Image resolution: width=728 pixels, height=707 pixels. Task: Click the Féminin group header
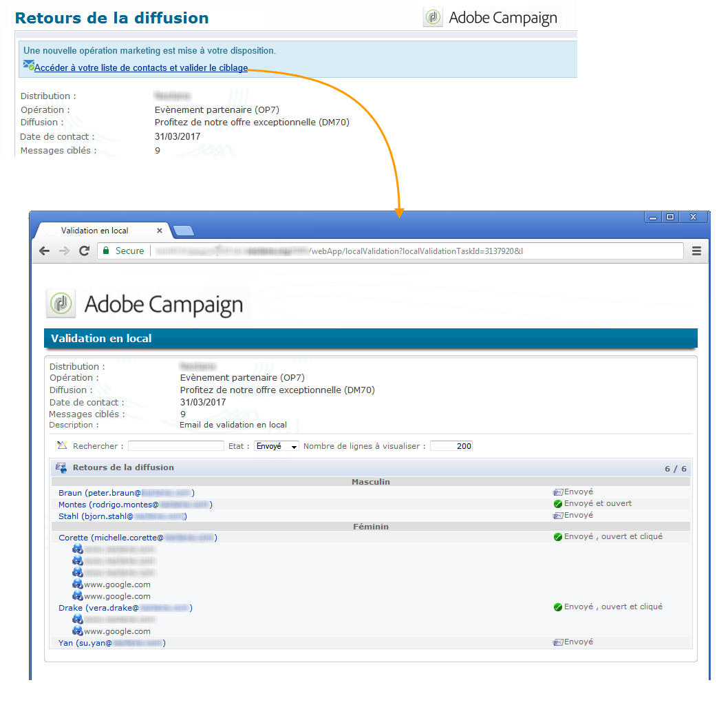coord(370,527)
